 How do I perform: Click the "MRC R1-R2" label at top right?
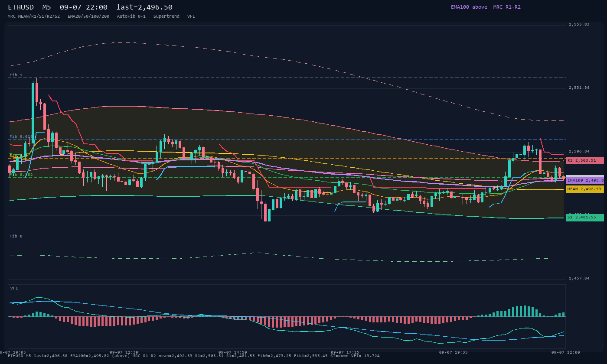507,7
